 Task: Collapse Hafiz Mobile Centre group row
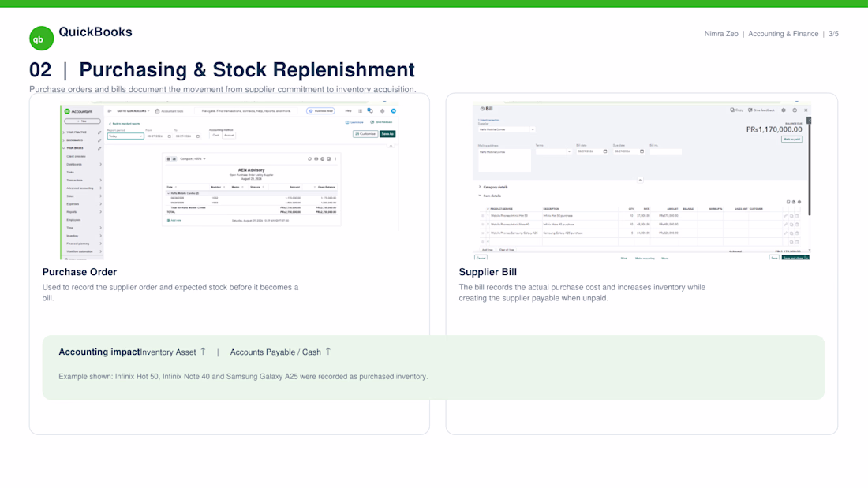pos(168,194)
